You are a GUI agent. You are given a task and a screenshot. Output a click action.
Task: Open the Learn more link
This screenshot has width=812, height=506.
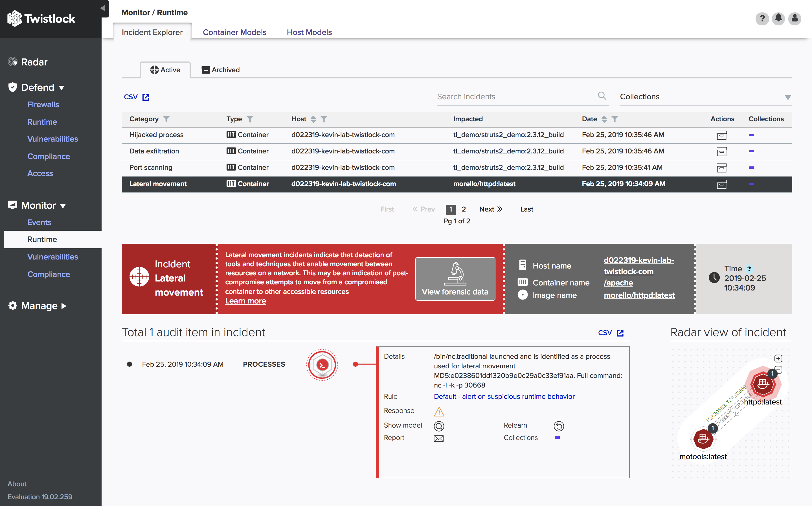245,301
